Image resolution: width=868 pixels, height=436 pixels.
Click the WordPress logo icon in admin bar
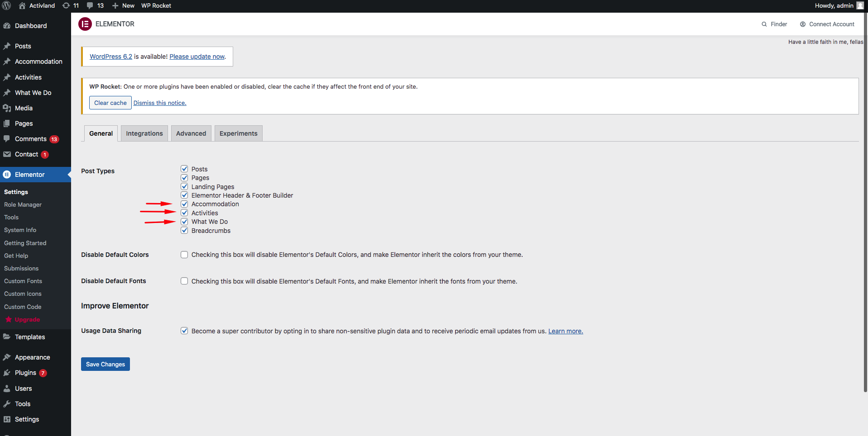(x=6, y=5)
